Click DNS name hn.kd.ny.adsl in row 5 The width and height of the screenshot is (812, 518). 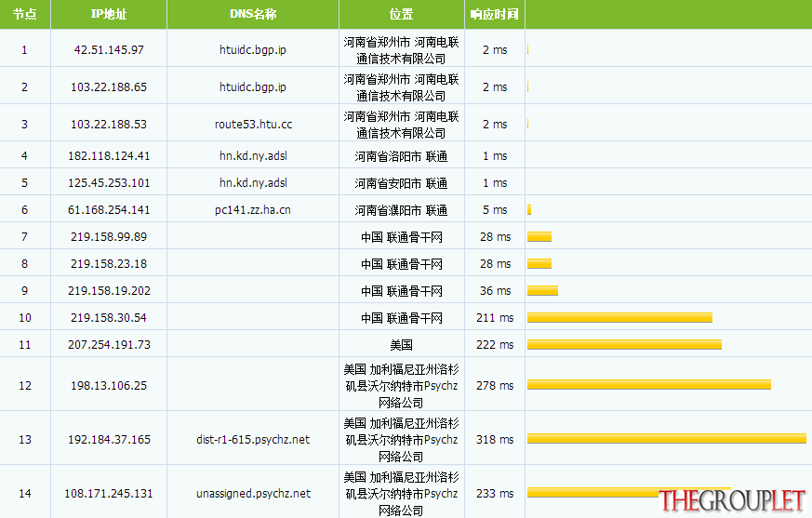(x=253, y=183)
